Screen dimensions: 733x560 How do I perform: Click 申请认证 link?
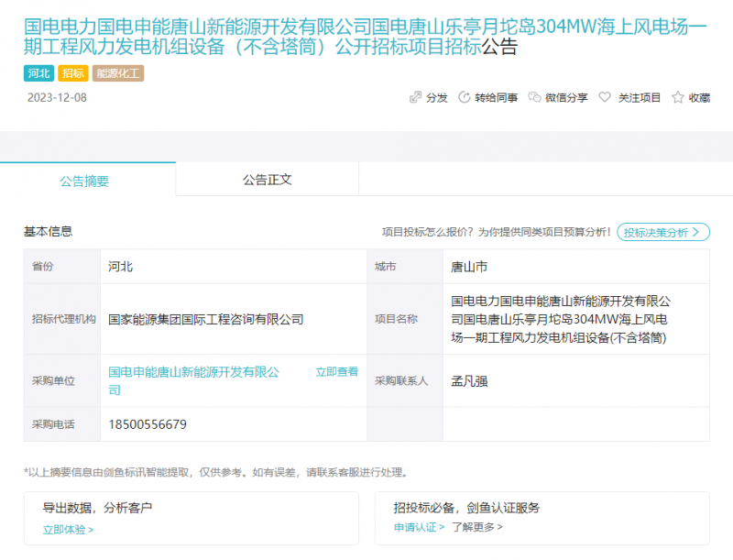[x=419, y=527]
